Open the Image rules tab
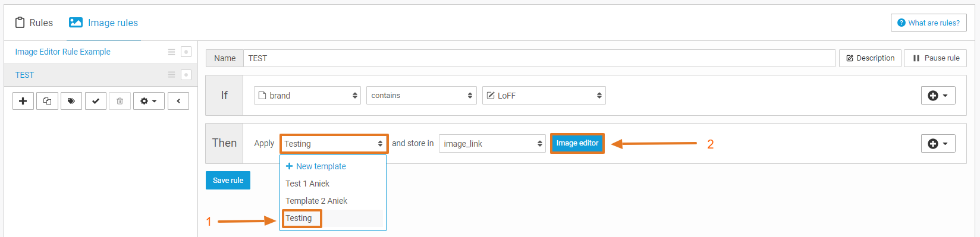This screenshot has height=237, width=980. [x=103, y=23]
